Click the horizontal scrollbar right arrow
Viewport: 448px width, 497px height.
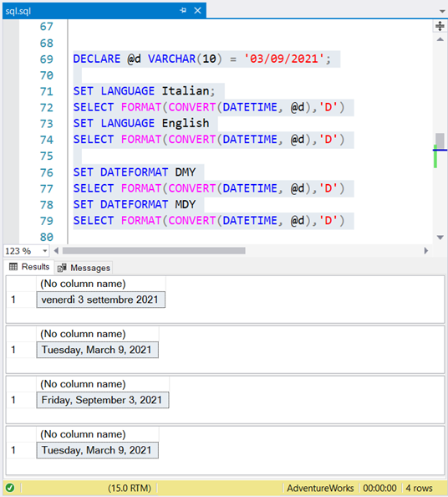point(426,251)
